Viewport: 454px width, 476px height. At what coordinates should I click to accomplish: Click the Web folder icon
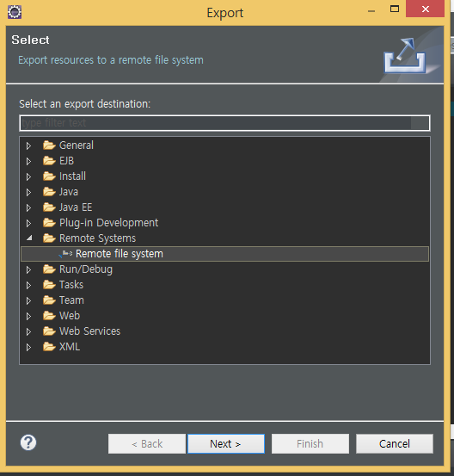[x=49, y=315]
